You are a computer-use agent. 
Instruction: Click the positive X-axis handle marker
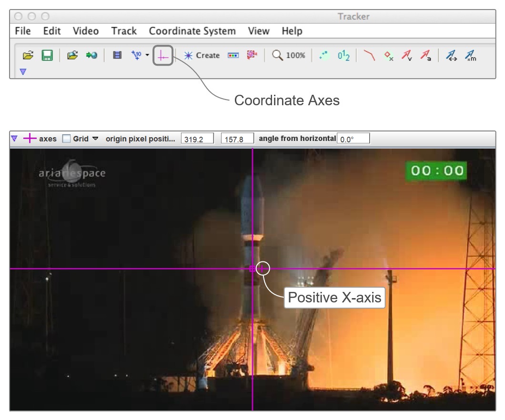[263, 268]
